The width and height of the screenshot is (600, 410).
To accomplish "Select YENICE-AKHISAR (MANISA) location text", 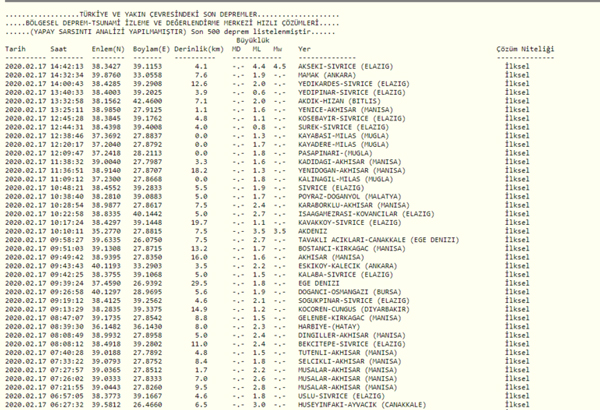I will (346, 110).
